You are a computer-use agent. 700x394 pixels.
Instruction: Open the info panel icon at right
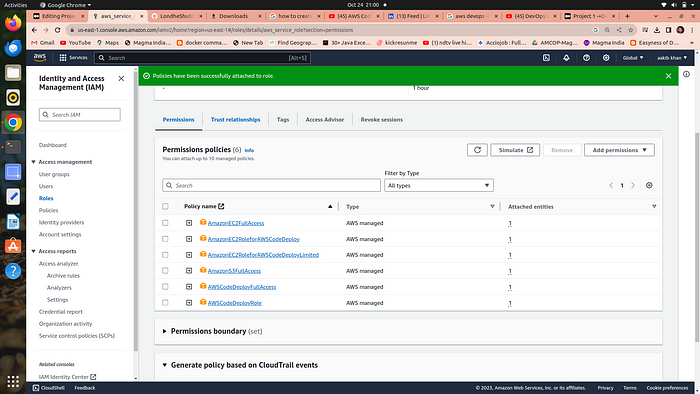[x=686, y=74]
